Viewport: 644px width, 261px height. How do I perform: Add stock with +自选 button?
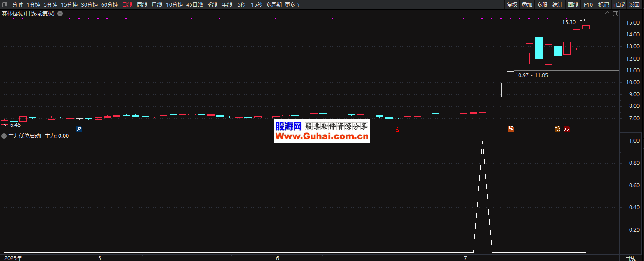click(x=619, y=4)
